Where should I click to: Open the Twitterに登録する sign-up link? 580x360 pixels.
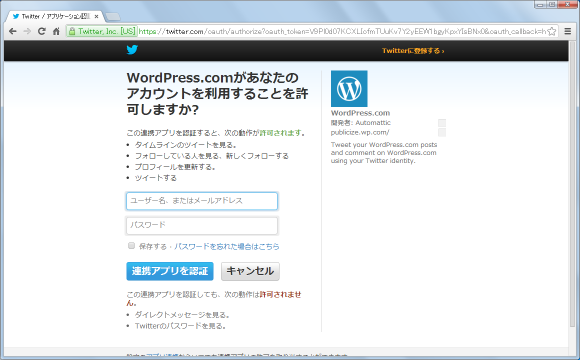click(x=413, y=51)
